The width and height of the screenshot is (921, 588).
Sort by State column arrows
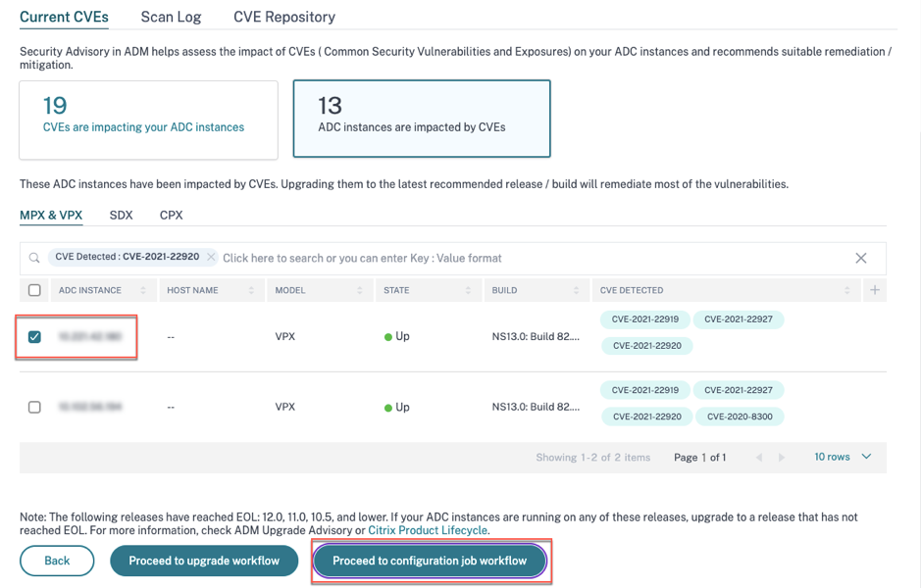click(x=468, y=290)
